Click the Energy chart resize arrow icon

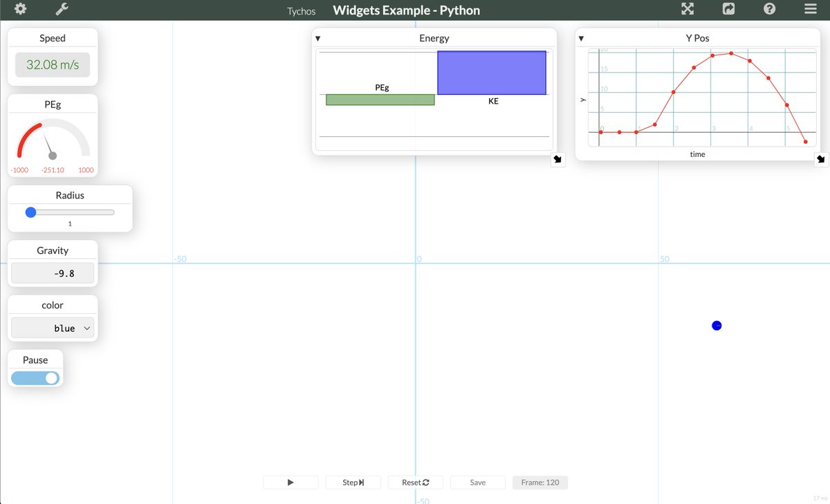point(558,160)
